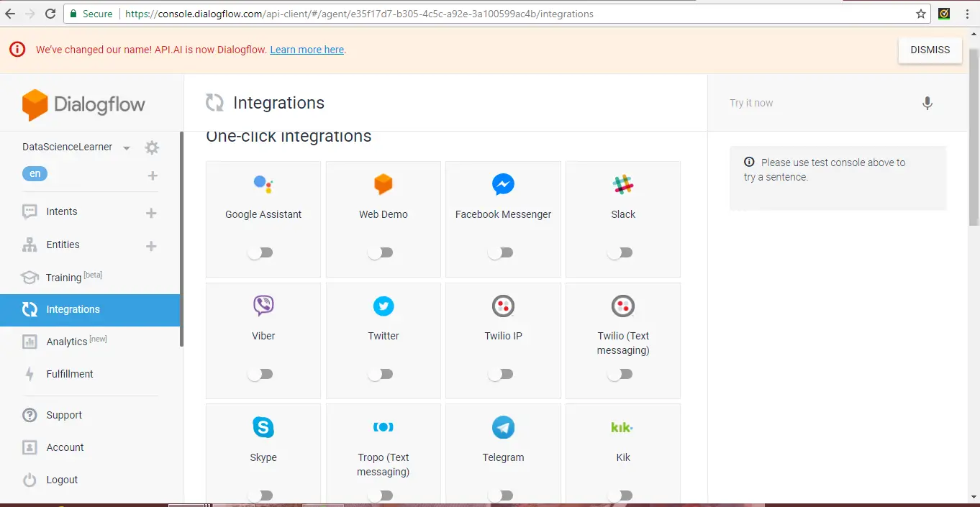This screenshot has height=507, width=980.
Task: Open agent settings gear icon
Action: (x=152, y=147)
